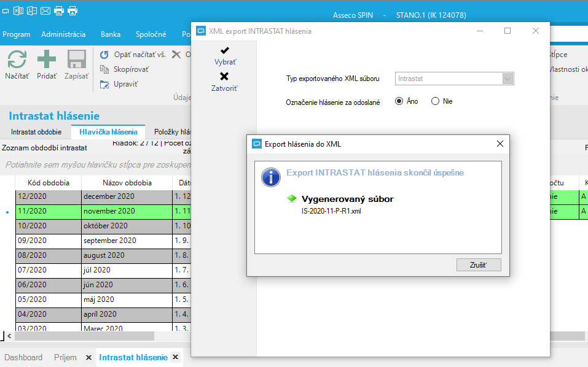Click the Zrušiť button

click(479, 265)
